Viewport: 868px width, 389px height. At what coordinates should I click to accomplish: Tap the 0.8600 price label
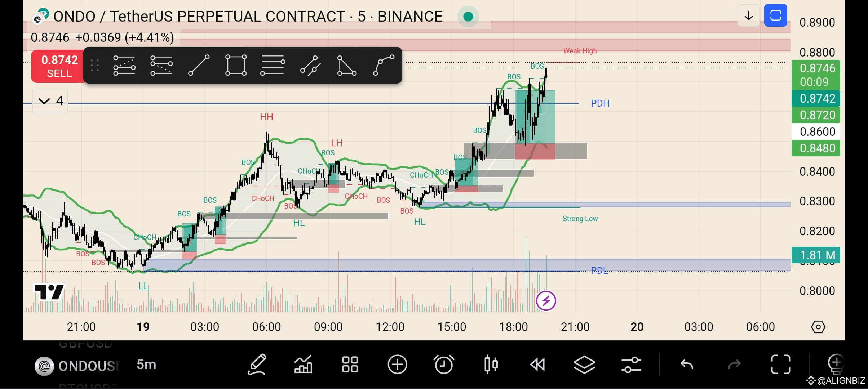[816, 131]
